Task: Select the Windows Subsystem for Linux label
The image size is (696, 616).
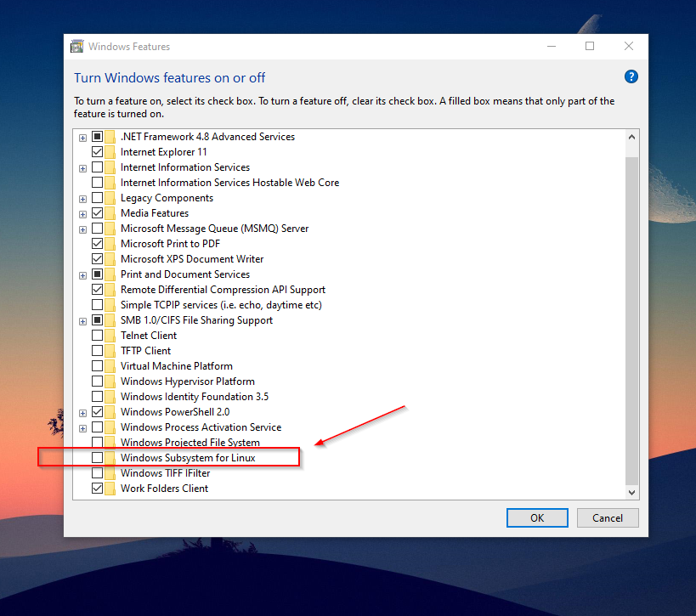Action: point(188,458)
